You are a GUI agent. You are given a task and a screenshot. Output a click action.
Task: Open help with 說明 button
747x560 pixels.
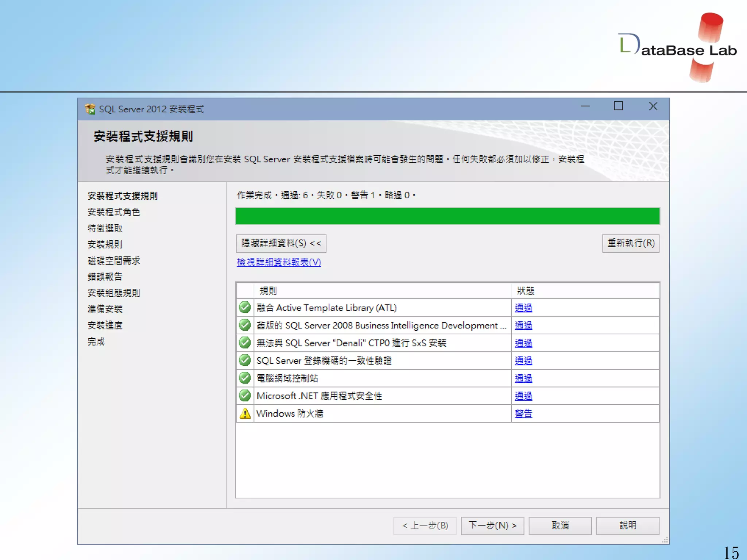click(x=628, y=525)
